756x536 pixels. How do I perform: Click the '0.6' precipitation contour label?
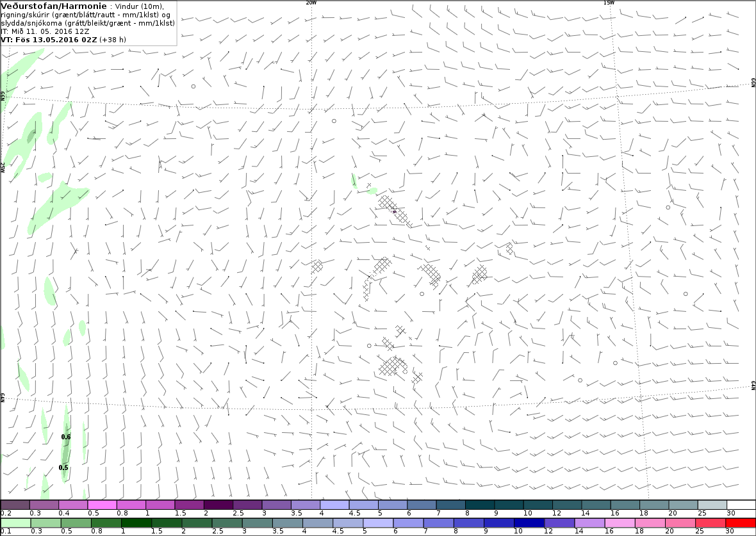point(66,437)
